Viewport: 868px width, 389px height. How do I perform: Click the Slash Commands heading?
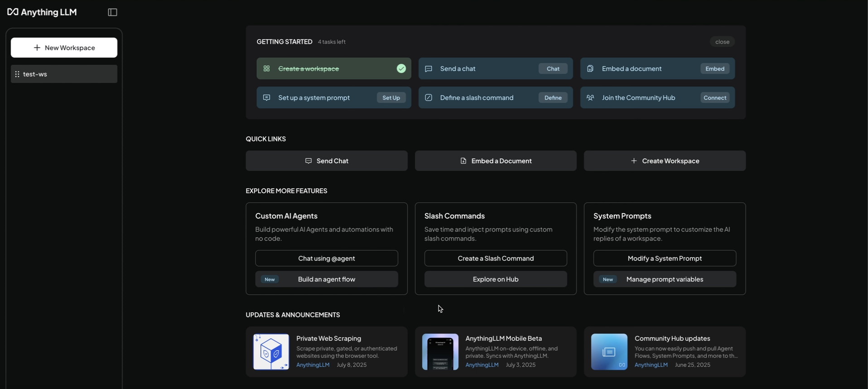pos(454,216)
